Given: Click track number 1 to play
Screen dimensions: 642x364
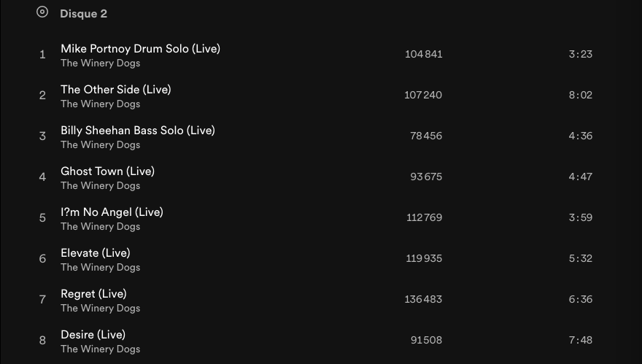Looking at the screenshot, I should (42, 55).
